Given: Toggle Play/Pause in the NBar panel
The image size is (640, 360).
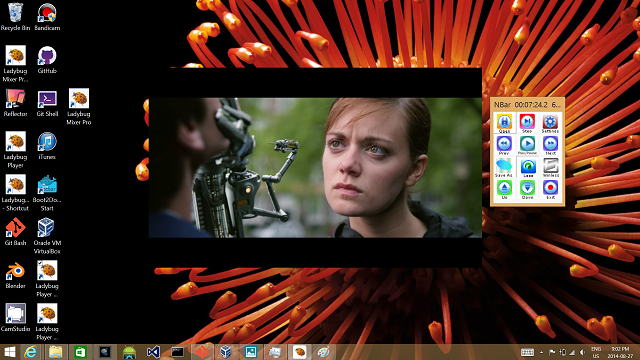Looking at the screenshot, I should pos(527,145).
